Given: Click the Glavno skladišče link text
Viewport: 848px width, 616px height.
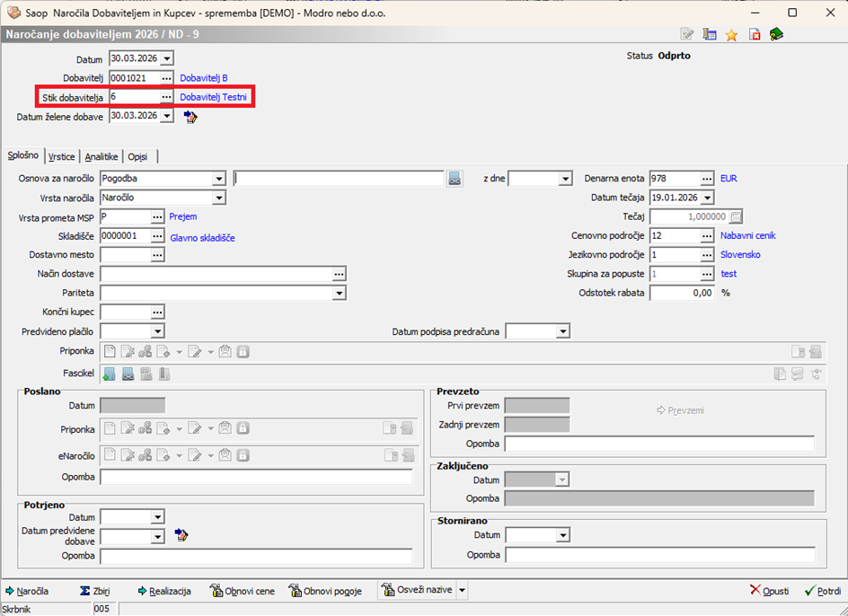Looking at the screenshot, I should (x=202, y=238).
